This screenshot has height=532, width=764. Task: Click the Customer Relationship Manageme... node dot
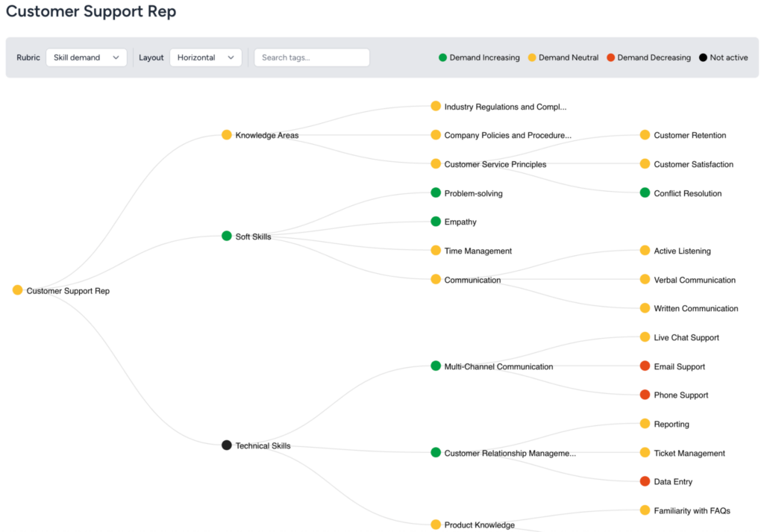(436, 453)
